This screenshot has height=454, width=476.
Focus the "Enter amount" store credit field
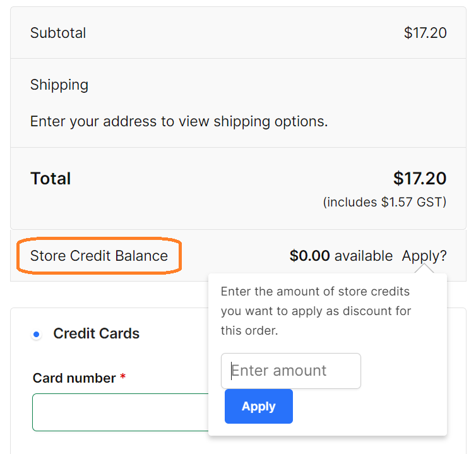(x=291, y=371)
